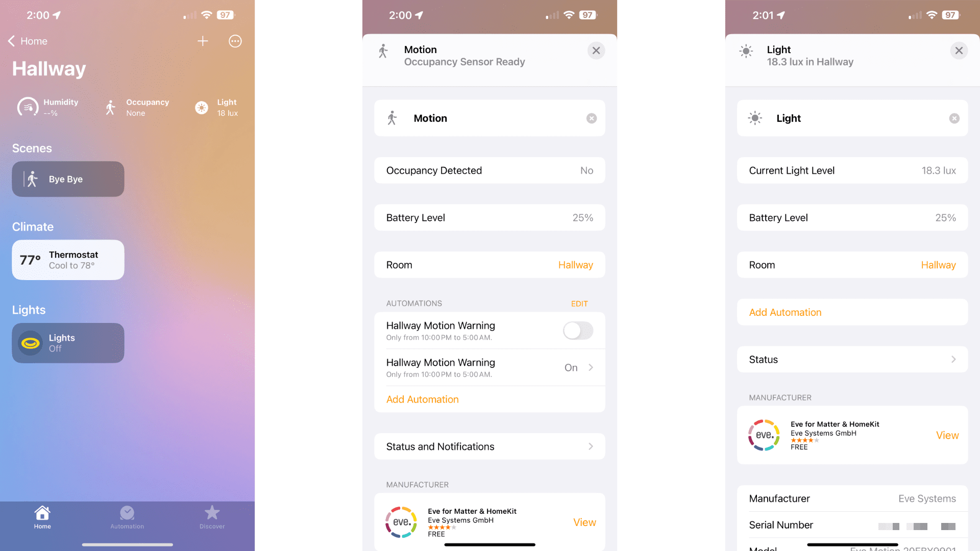The image size is (980, 551).
Task: Open the Automation tab at bottom
Action: (126, 517)
